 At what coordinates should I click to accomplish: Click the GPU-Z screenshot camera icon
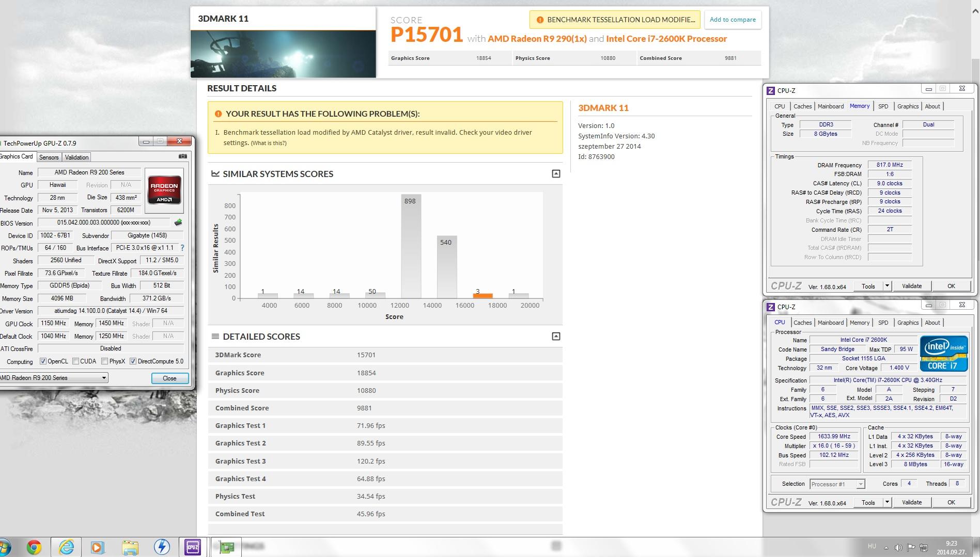coord(182,156)
